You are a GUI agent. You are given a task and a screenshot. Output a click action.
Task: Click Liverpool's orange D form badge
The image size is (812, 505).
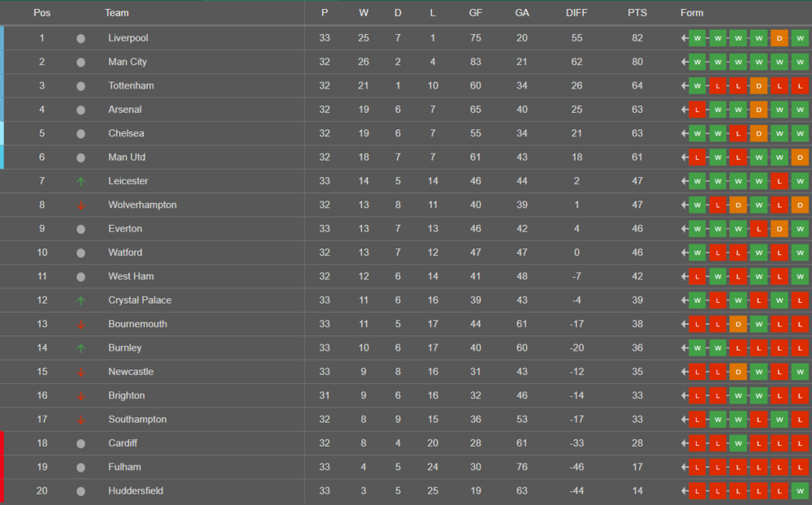coord(779,38)
